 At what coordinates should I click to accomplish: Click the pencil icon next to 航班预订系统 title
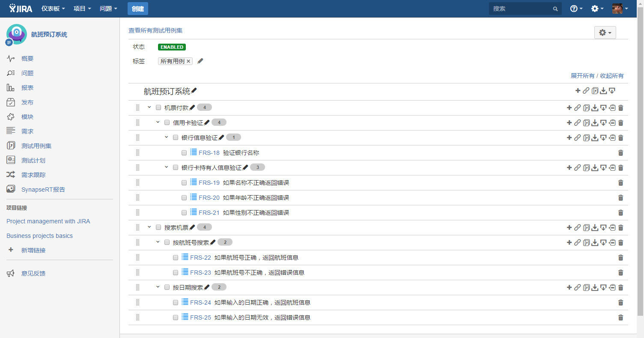pyautogui.click(x=194, y=91)
